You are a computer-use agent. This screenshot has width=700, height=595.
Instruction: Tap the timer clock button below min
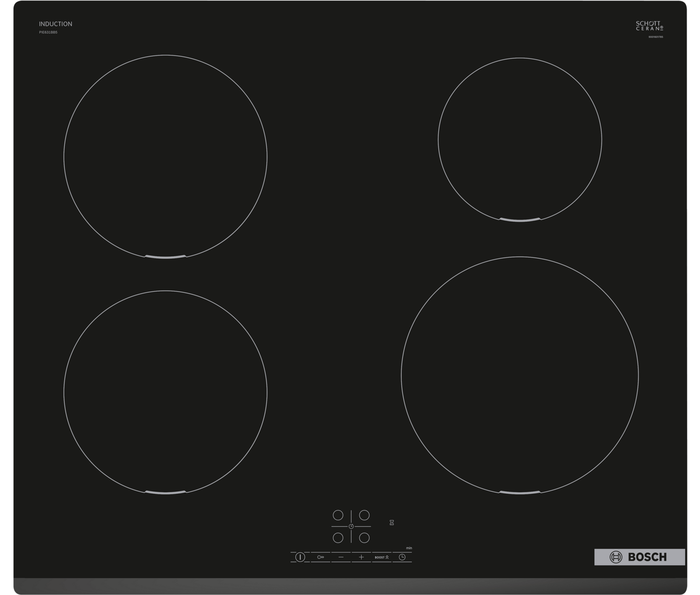click(x=402, y=557)
